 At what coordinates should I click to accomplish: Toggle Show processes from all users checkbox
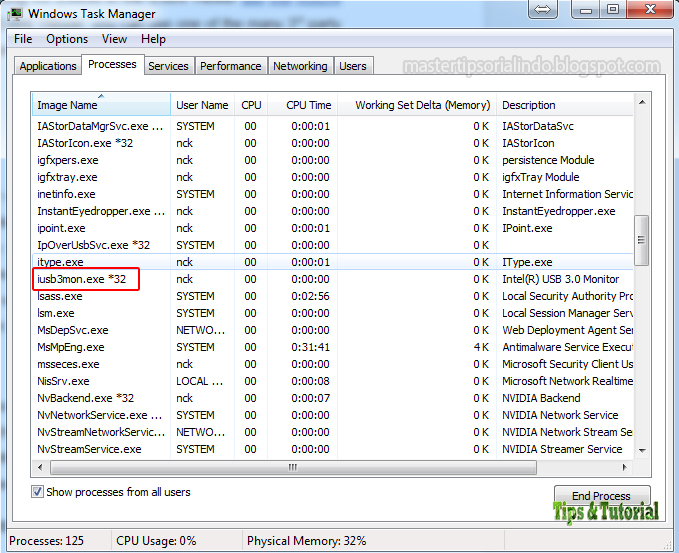click(37, 492)
